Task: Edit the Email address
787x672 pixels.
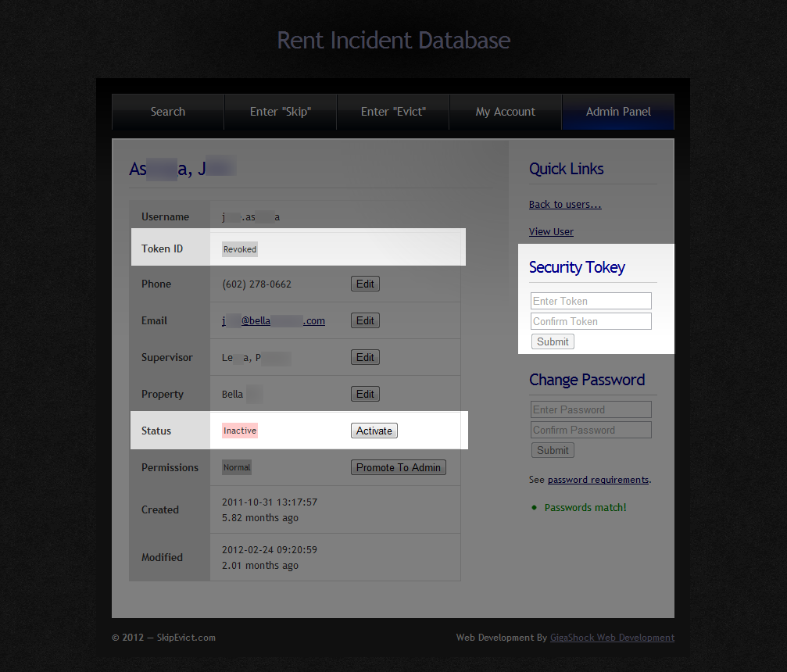Action: pos(365,320)
